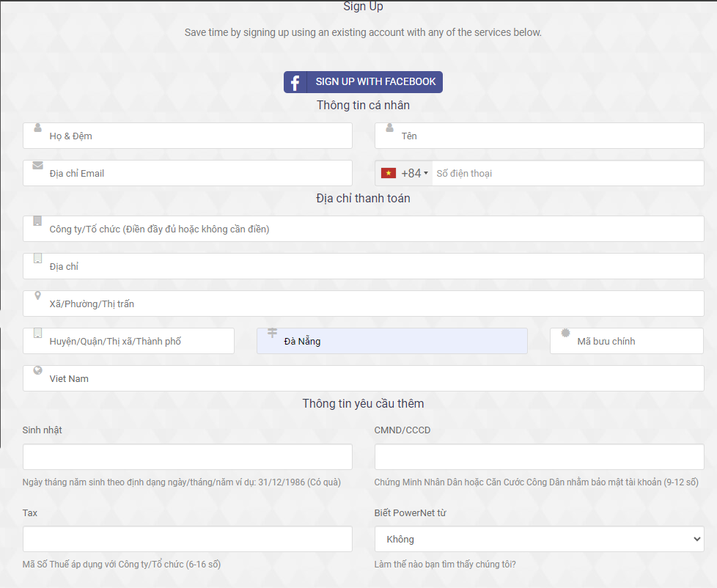This screenshot has width=717, height=588.
Task: Click the person icon beside Họ & Đệm
Action: pyautogui.click(x=37, y=128)
